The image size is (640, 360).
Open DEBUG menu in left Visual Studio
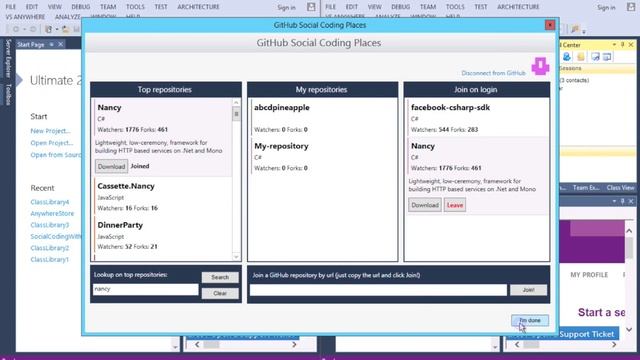(x=80, y=7)
